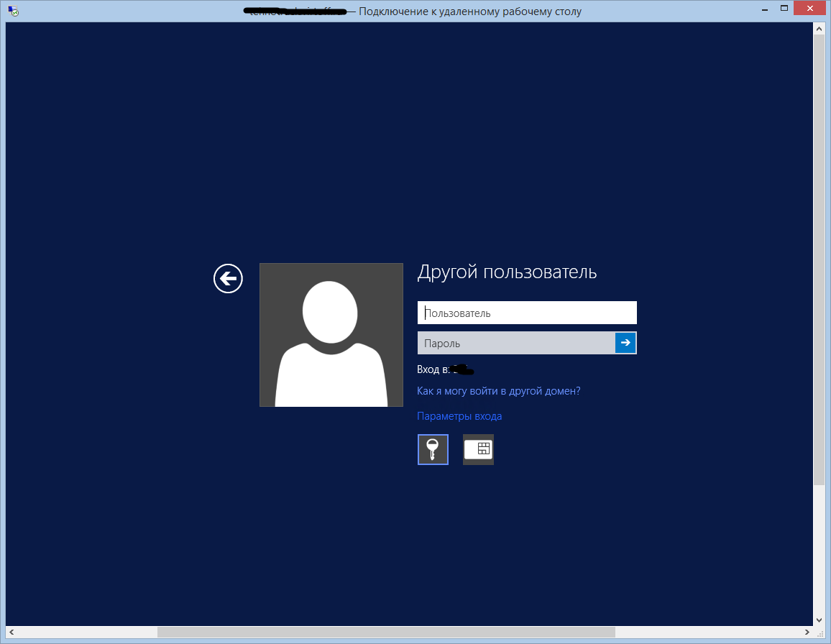
Task: Minimize the Remote Desktop window
Action: click(x=765, y=11)
